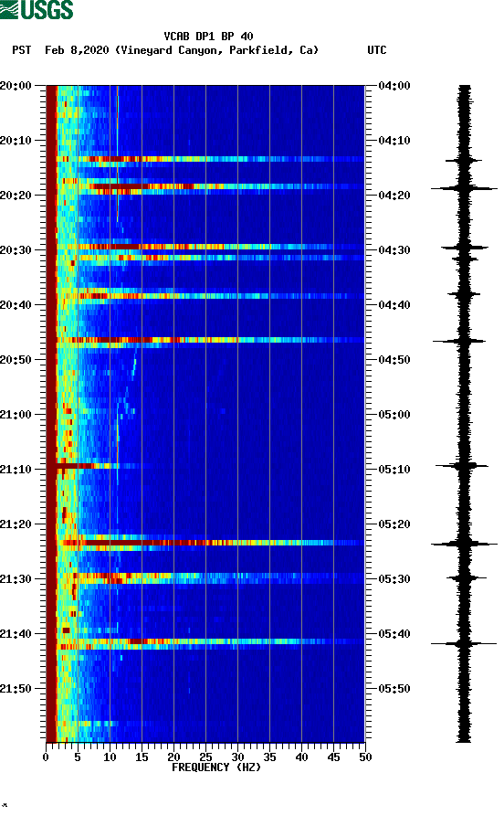
Task: Click the 20:50 PST time label
Action: pyautogui.click(x=16, y=360)
